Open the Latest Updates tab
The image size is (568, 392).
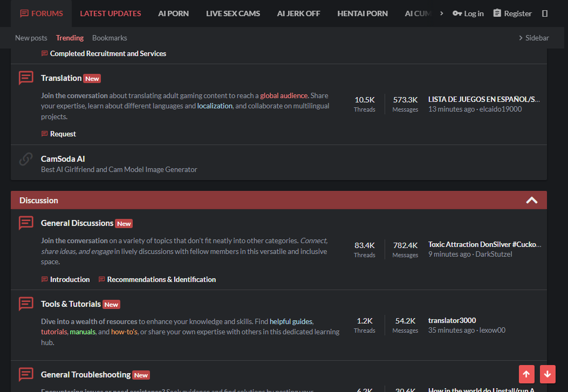[111, 13]
